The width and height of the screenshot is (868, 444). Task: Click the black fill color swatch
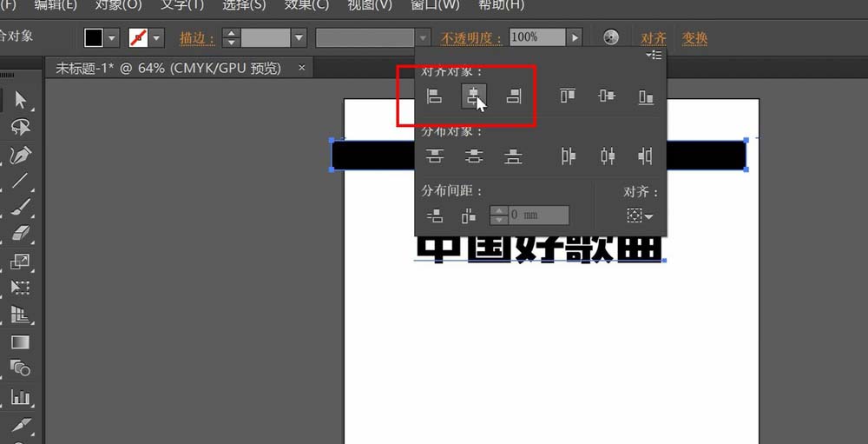click(x=94, y=38)
